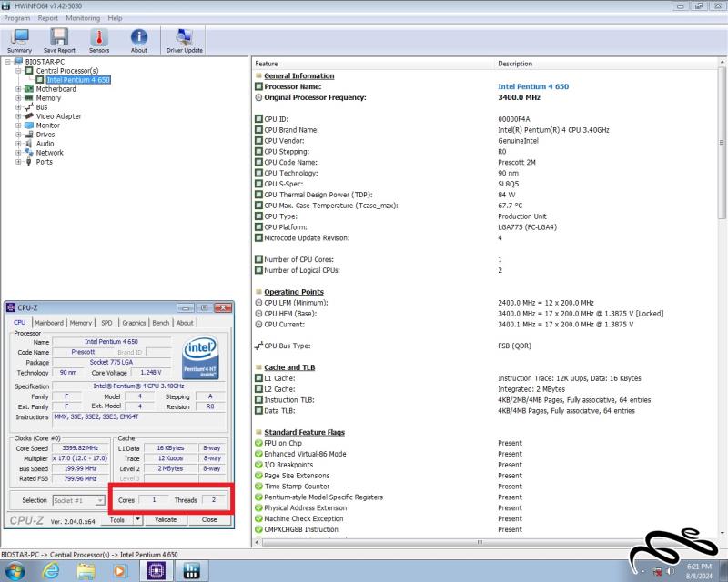This screenshot has width=728, height=582.
Task: Open the Monitoring menu
Action: click(x=83, y=18)
